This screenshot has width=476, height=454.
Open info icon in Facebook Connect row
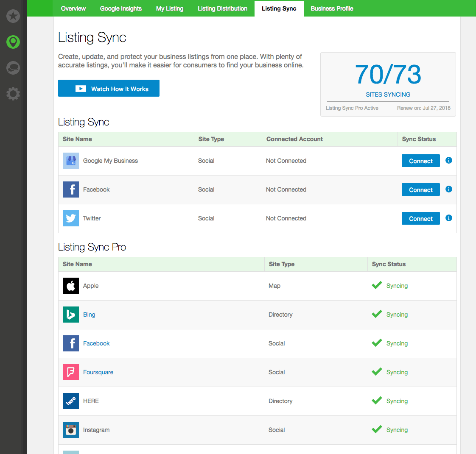tap(449, 189)
